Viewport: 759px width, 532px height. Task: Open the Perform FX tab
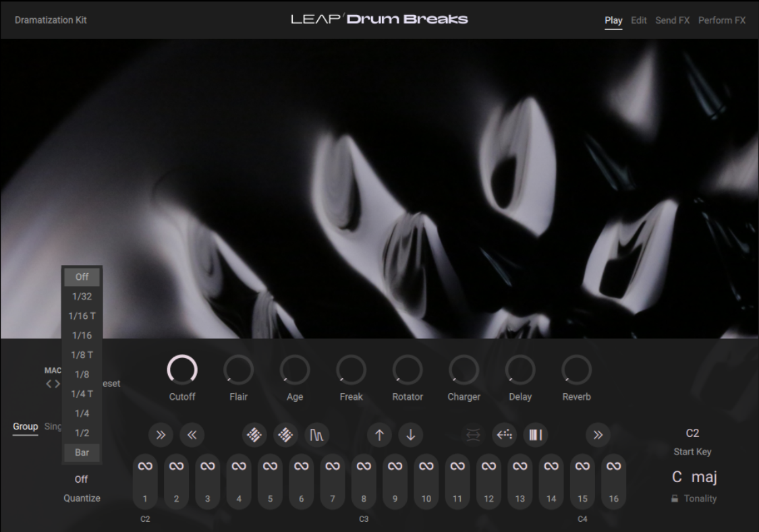(721, 20)
